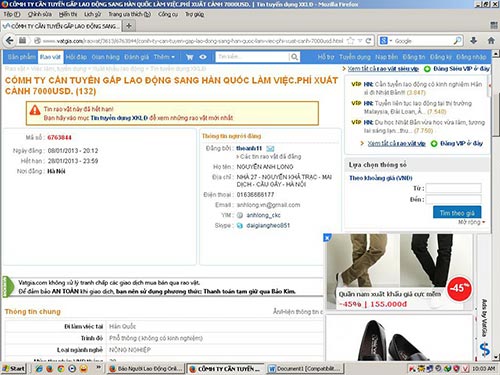The image size is (500, 375).
Task: Click the green VIP circle near Đăng Siêu VIP
Action: 427,69
